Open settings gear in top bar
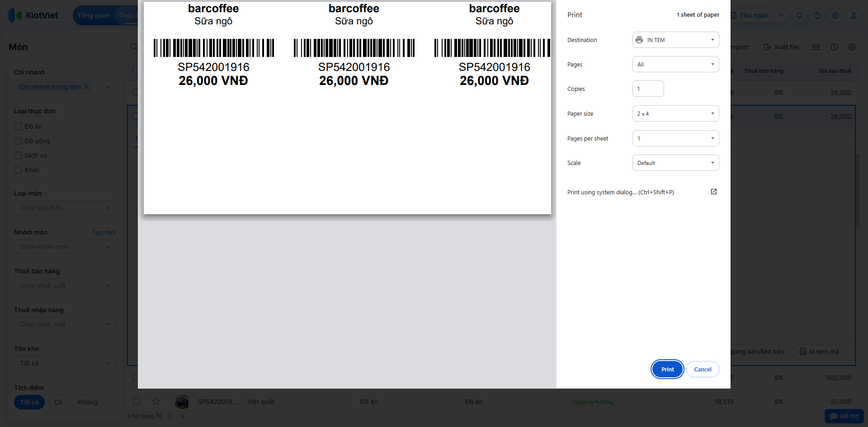The width and height of the screenshot is (868, 427). 835,15
